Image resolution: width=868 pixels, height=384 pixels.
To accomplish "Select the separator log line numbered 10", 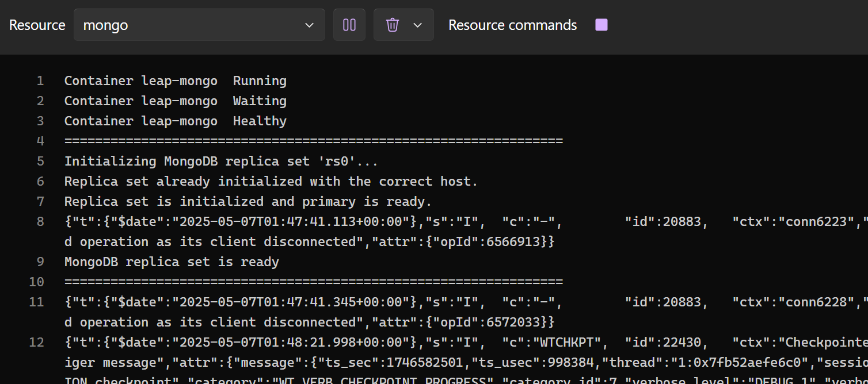I will tap(314, 282).
